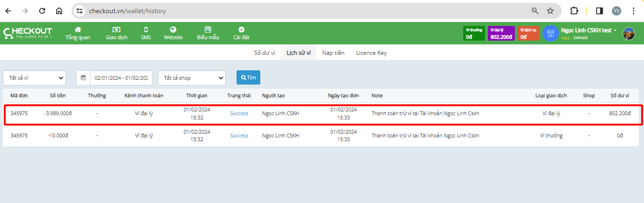Click the date range input field

[121, 77]
